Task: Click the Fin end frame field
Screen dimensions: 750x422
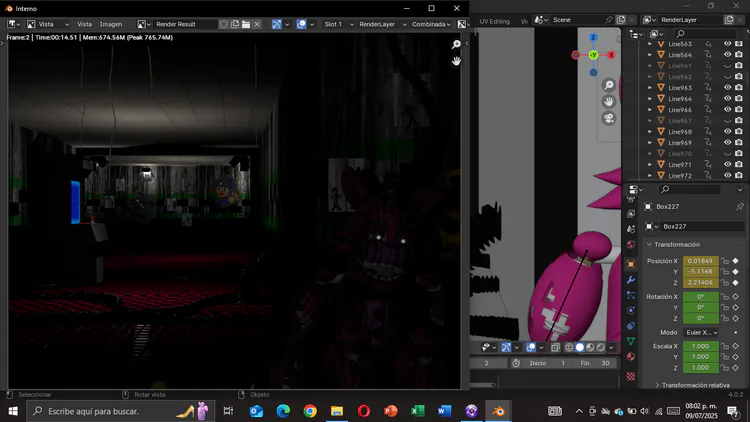Action: click(595, 364)
